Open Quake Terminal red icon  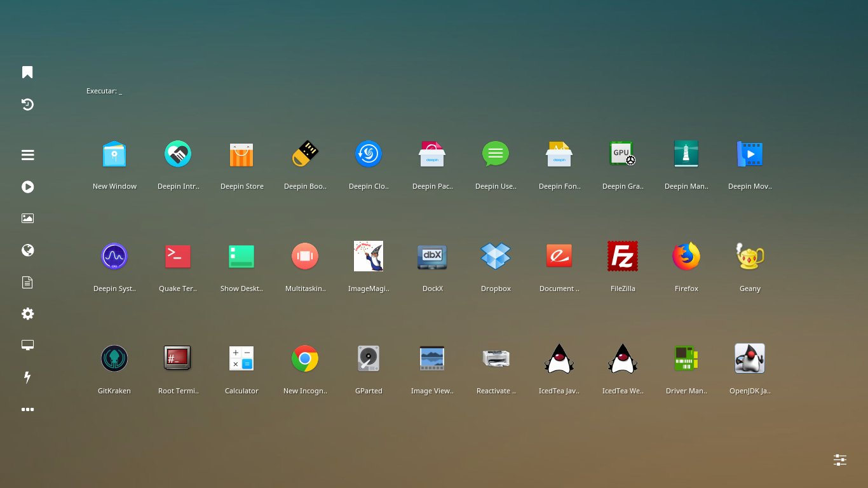(x=178, y=256)
